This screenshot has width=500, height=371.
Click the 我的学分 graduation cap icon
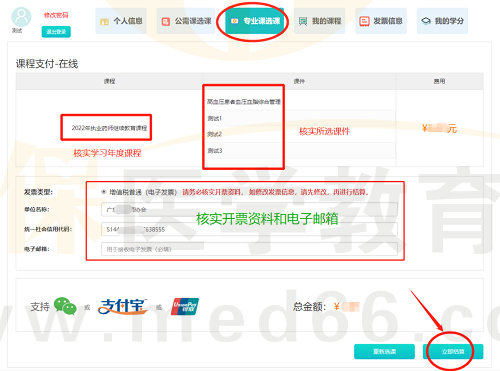click(x=426, y=21)
